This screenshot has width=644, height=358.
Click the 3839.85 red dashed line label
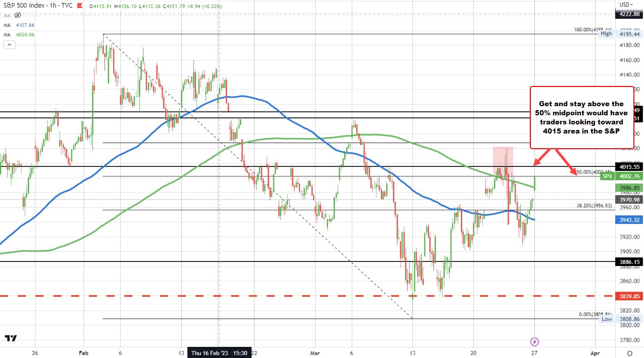click(628, 296)
